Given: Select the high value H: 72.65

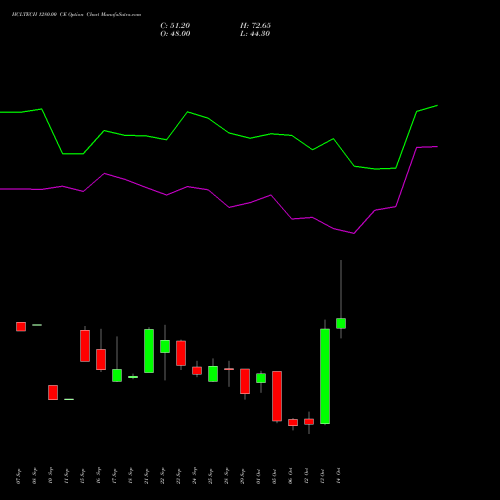Looking at the screenshot, I should (x=255, y=26).
